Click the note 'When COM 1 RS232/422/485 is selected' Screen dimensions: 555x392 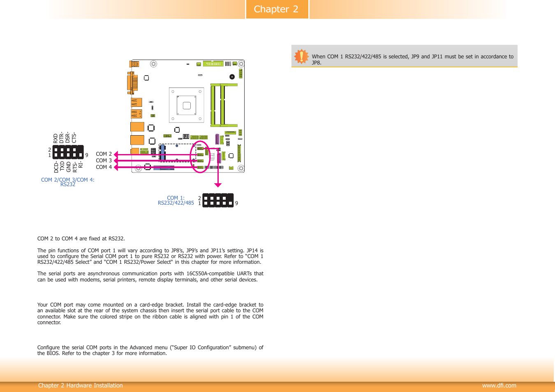click(x=413, y=60)
